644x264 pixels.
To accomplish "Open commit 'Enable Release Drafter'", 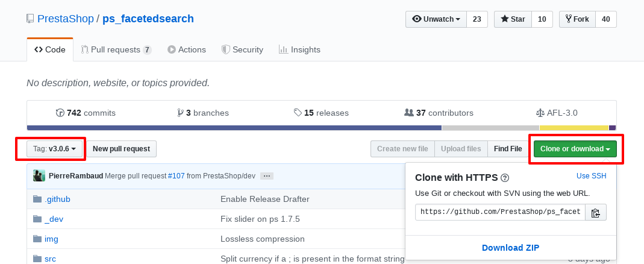I will coord(265,199).
